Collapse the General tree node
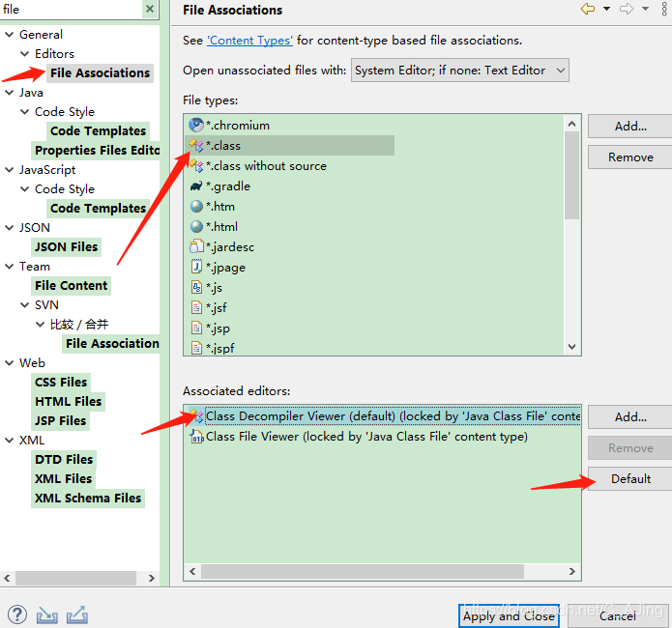Image resolution: width=672 pixels, height=628 pixels. [x=9, y=34]
